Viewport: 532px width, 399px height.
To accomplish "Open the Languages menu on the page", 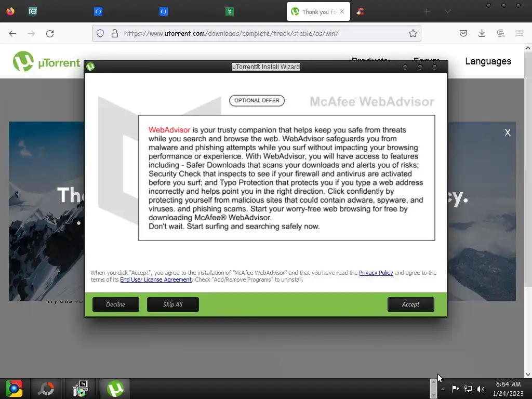I will coord(488,61).
